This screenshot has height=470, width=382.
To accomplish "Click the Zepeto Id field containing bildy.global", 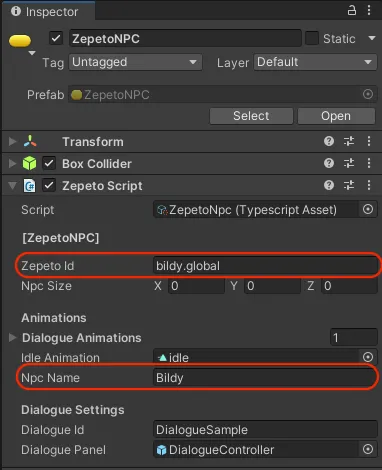I will (x=265, y=266).
